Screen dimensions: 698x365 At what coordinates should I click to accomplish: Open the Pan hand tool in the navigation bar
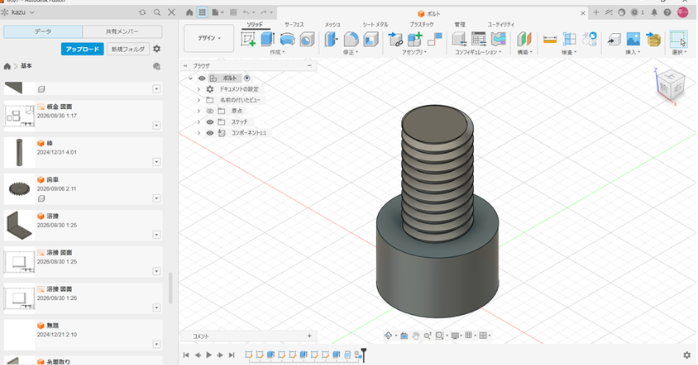[x=415, y=336]
